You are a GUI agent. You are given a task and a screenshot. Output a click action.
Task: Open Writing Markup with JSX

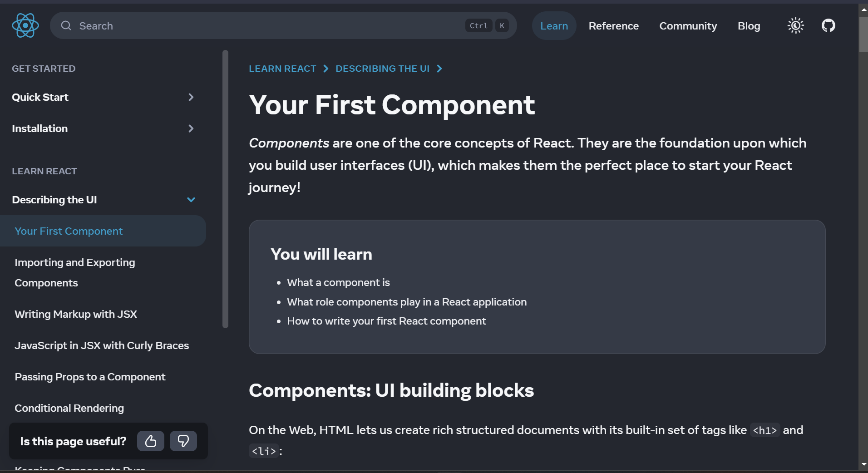(x=75, y=314)
